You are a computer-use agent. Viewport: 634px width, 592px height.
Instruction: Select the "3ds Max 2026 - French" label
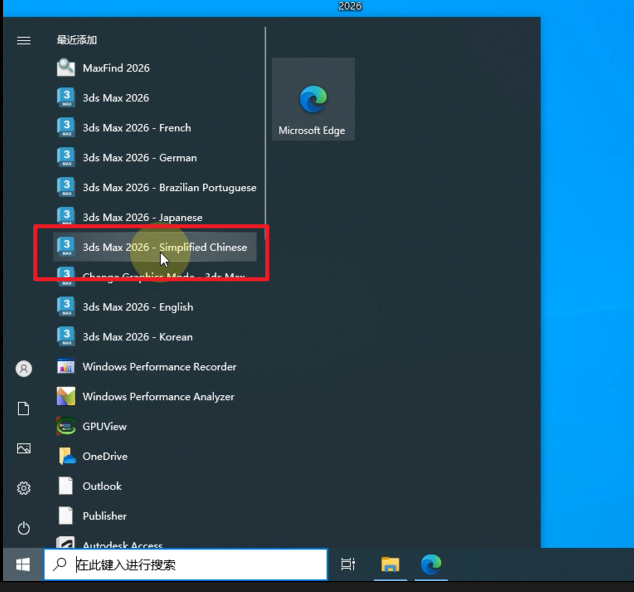(137, 128)
